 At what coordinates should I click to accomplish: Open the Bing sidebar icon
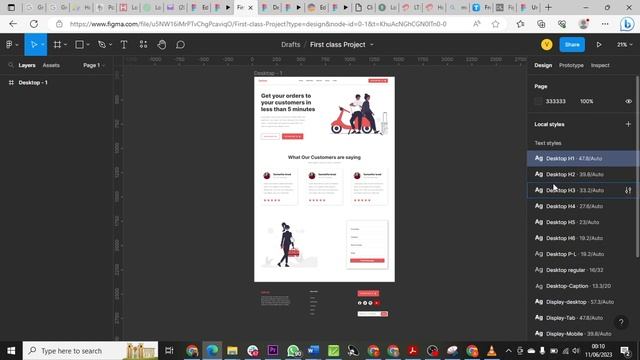tap(627, 24)
